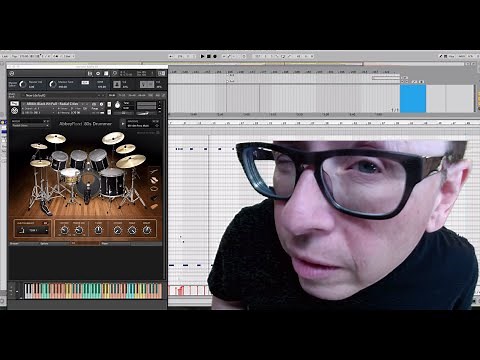Solo the instrument with the S button
This screenshot has width=480, height=360.
109,104
